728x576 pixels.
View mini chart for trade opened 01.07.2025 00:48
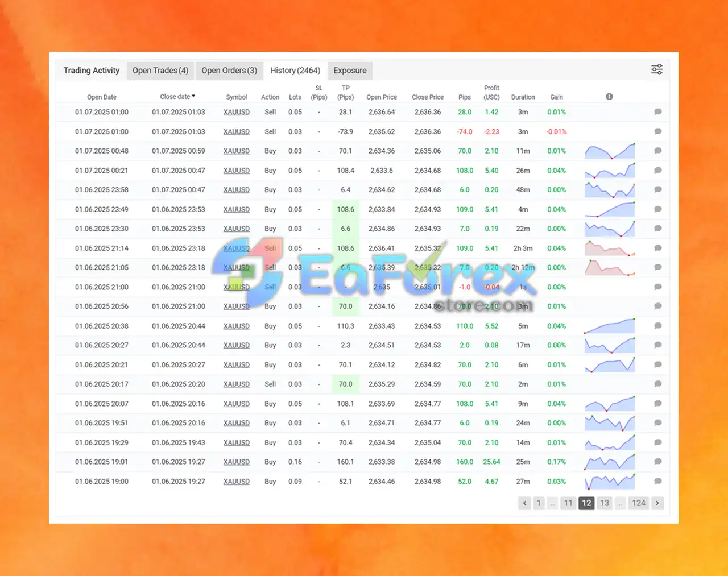click(x=610, y=151)
